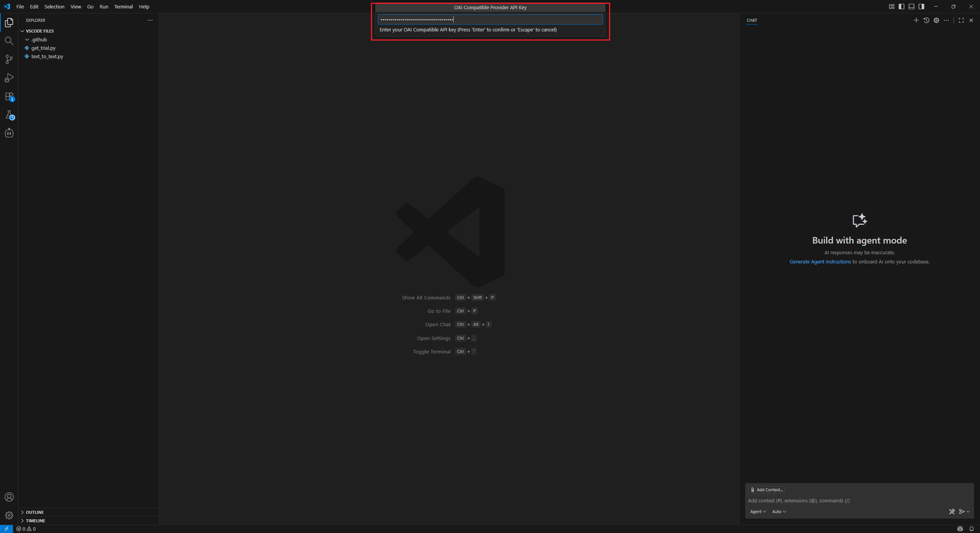This screenshot has height=533, width=980.
Task: Show chat history with the clock icon
Action: click(926, 20)
